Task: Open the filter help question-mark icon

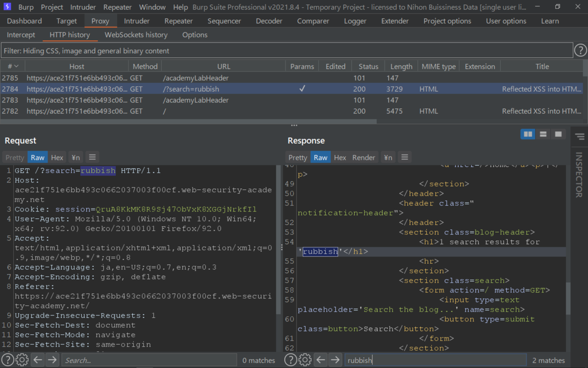Action: point(580,50)
